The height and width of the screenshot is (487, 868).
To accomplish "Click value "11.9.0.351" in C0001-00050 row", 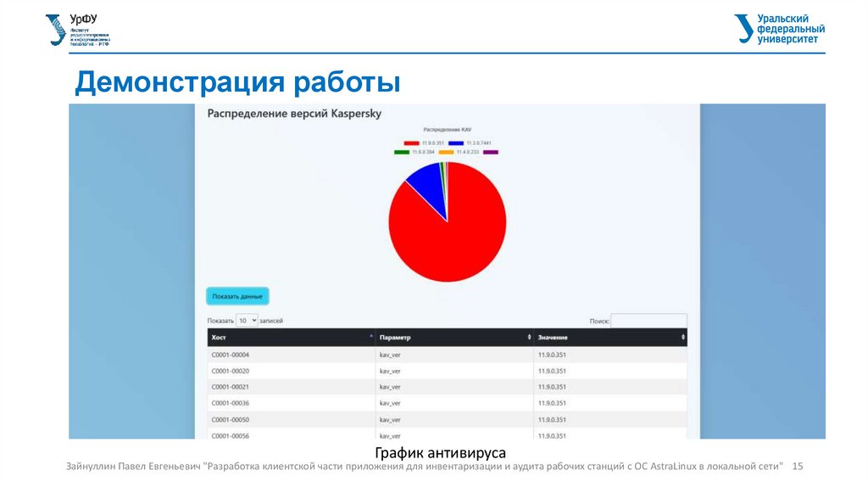I will 552,420.
